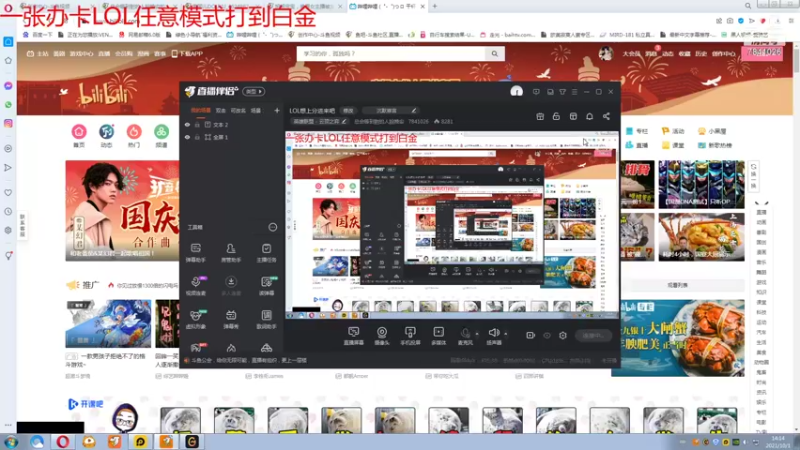
Task: Hide the 文本 2 source
Action: tap(187, 124)
